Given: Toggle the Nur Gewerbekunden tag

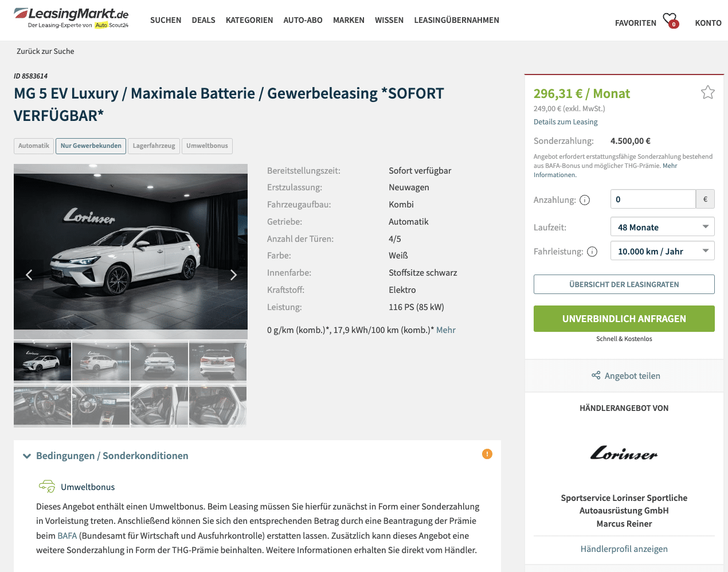Looking at the screenshot, I should click(x=91, y=146).
